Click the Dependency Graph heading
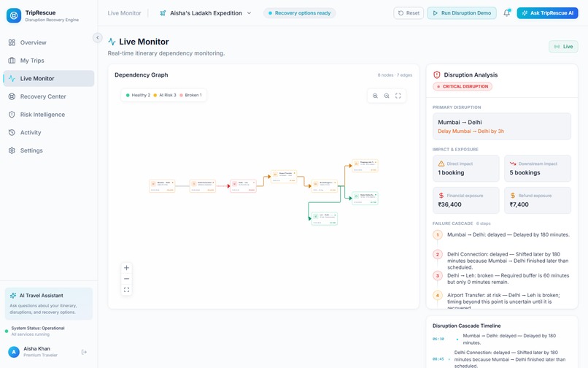 tap(142, 74)
